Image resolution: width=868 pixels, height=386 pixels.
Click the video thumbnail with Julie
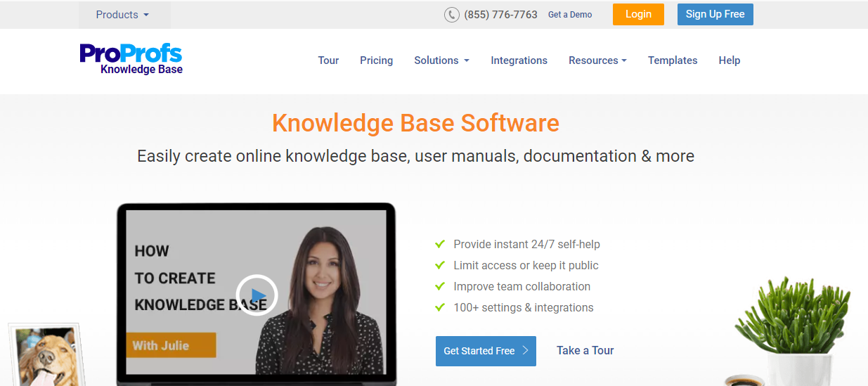pos(257,292)
